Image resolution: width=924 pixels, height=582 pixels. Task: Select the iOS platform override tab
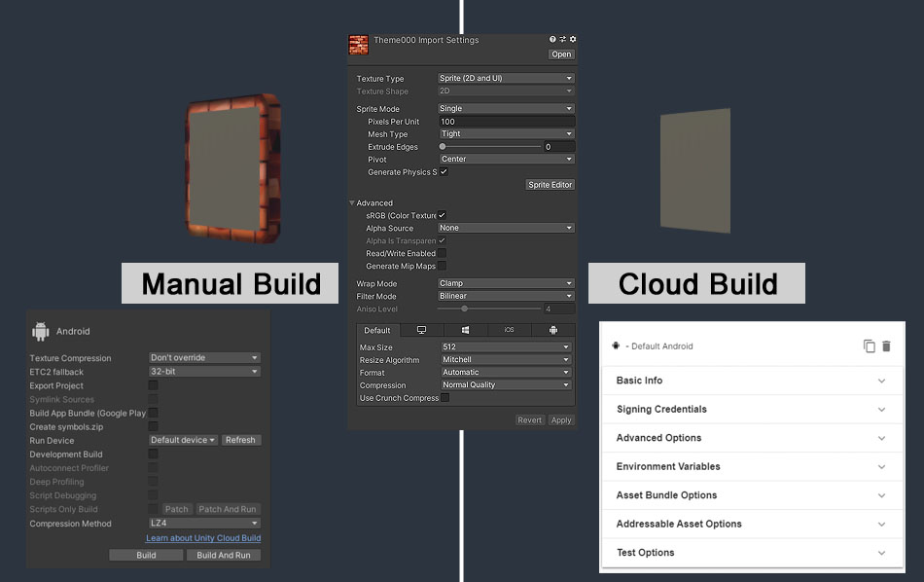pos(507,330)
